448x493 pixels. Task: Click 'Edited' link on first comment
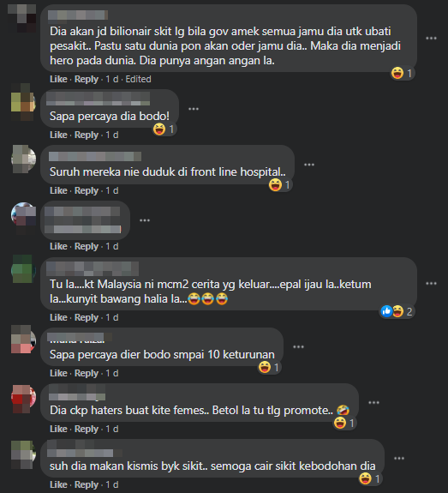tap(138, 79)
